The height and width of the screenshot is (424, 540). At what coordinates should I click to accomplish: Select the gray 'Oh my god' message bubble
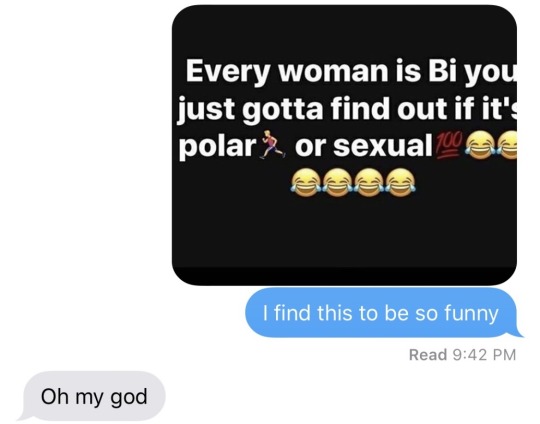coord(92,396)
